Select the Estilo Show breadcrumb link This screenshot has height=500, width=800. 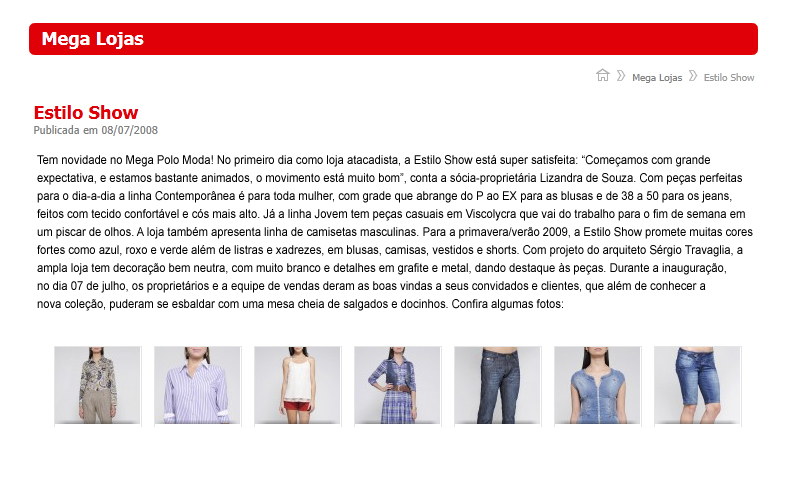coord(729,78)
